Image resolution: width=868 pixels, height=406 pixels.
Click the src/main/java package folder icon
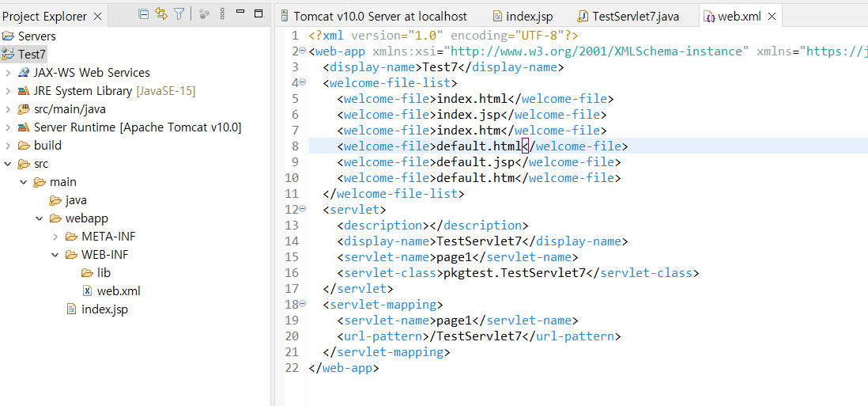click(x=23, y=109)
